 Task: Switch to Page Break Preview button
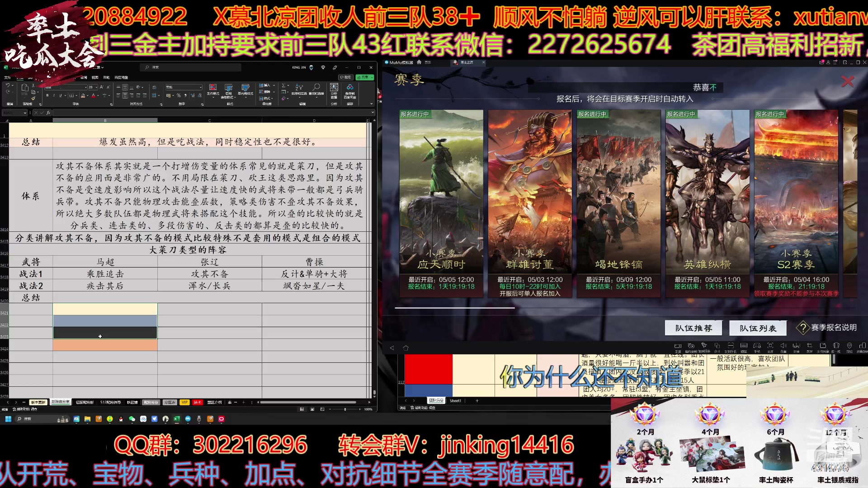point(322,409)
